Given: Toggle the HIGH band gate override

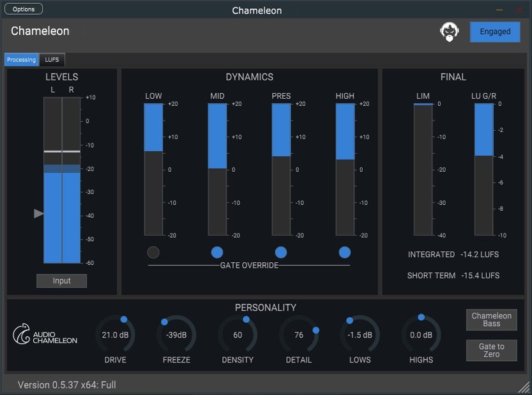Looking at the screenshot, I should pyautogui.click(x=345, y=252).
